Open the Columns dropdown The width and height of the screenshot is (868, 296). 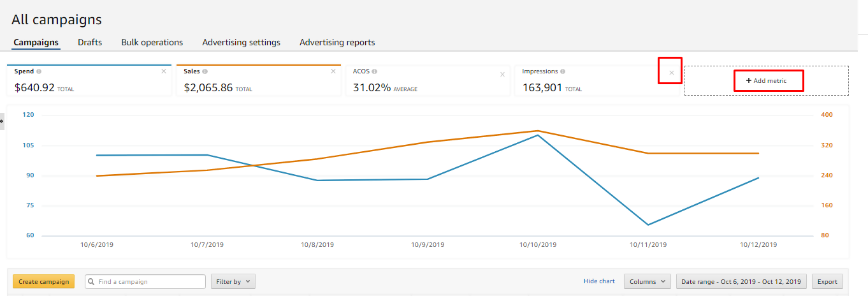(x=647, y=281)
